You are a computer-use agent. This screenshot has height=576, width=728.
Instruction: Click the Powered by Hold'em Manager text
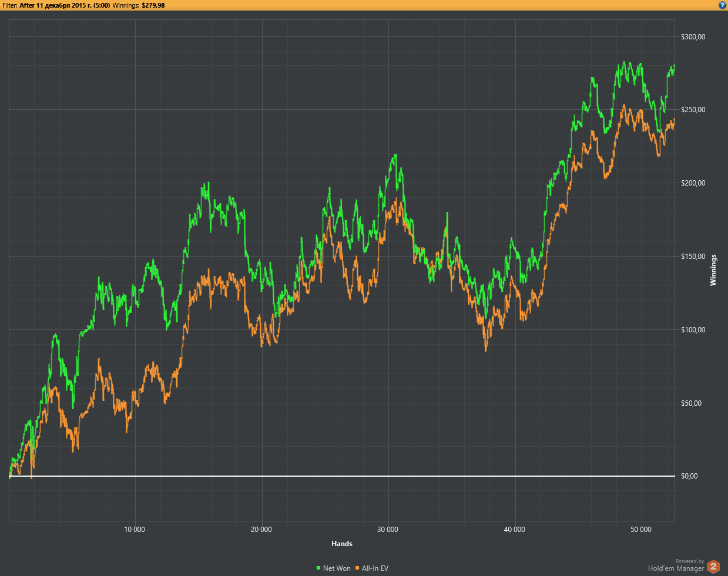676,565
